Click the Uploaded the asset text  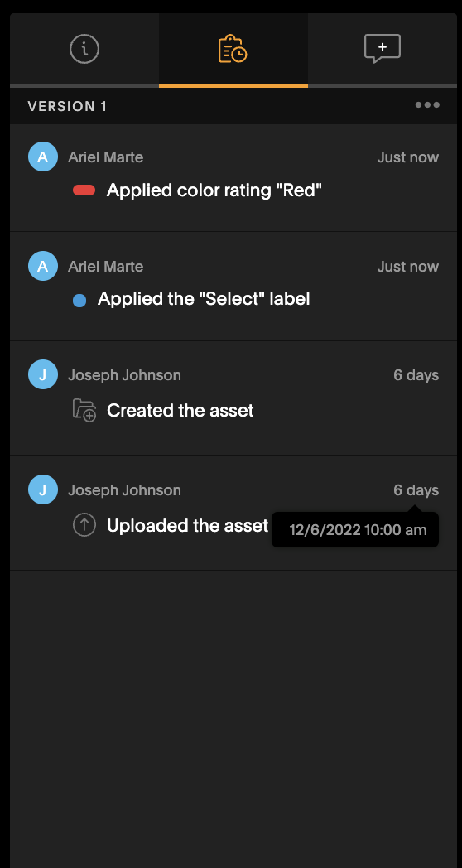tap(188, 525)
